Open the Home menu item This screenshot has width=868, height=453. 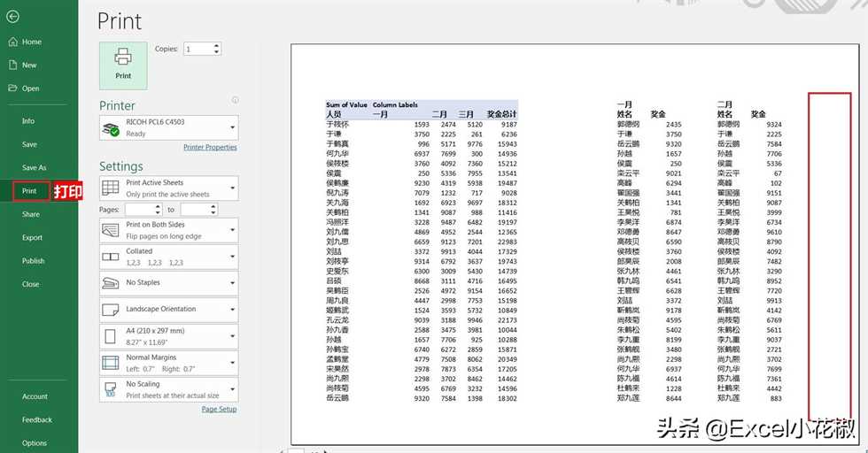(x=31, y=42)
